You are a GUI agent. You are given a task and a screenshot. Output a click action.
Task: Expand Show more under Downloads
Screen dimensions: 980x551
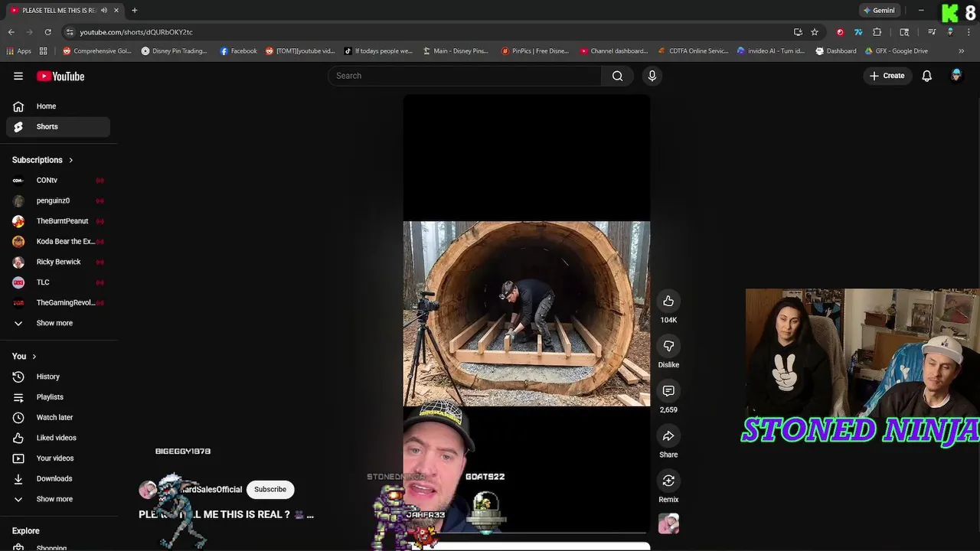(58, 499)
